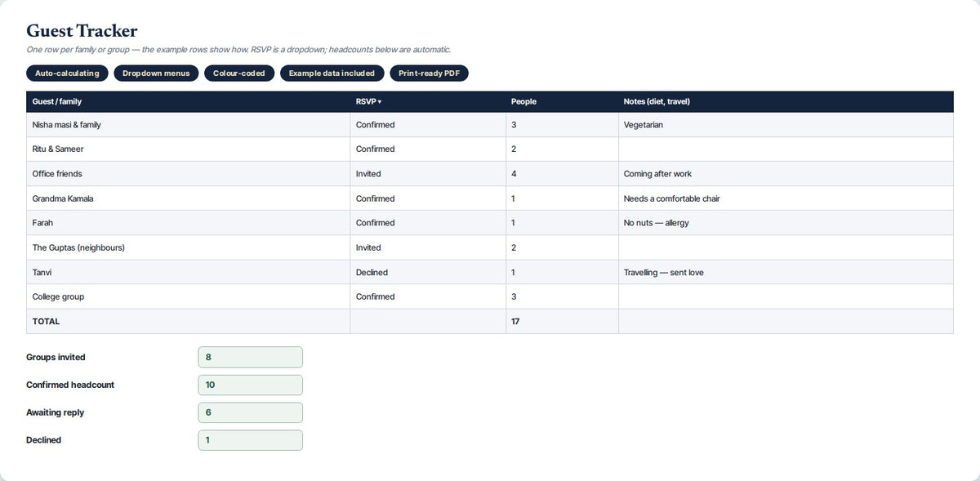Click the empty notes cell for Ritu & Sameer
Image resolution: width=980 pixels, height=481 pixels.
coord(786,149)
